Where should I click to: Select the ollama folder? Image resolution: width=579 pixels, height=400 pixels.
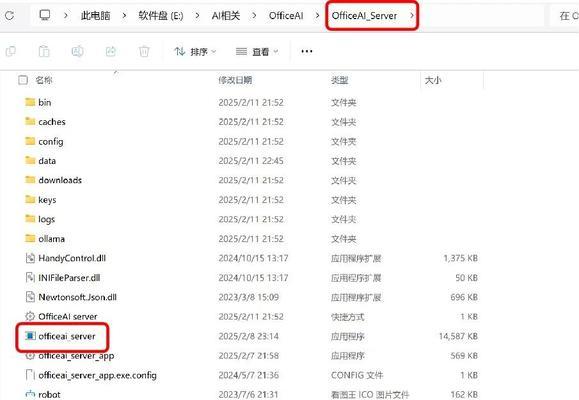[x=51, y=239]
